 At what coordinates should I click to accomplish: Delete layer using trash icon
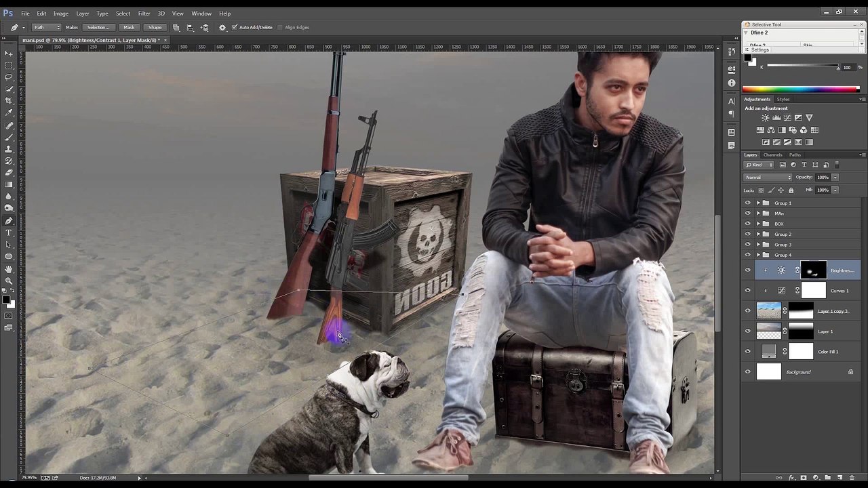point(852,478)
